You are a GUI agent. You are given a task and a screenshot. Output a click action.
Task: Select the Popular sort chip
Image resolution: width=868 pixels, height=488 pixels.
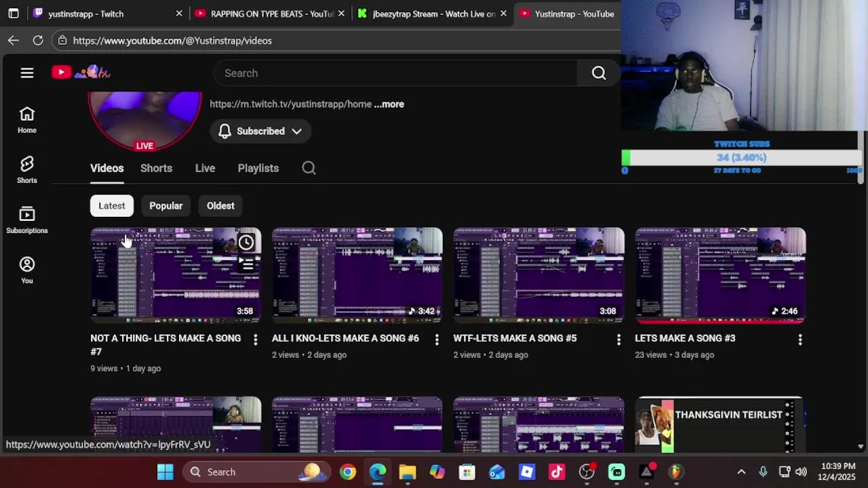[166, 206]
